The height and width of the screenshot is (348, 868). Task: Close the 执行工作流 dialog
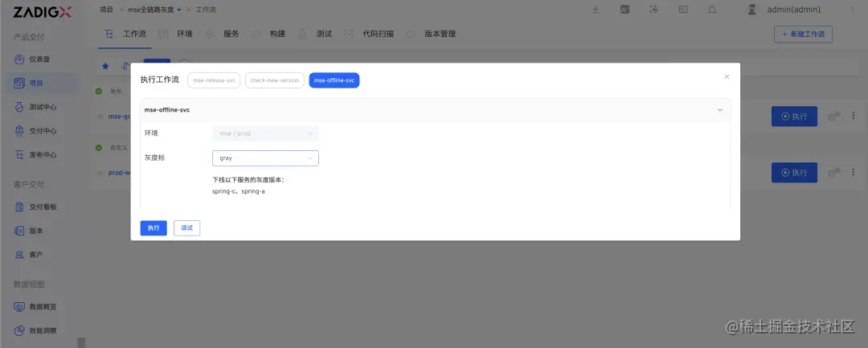pos(727,77)
